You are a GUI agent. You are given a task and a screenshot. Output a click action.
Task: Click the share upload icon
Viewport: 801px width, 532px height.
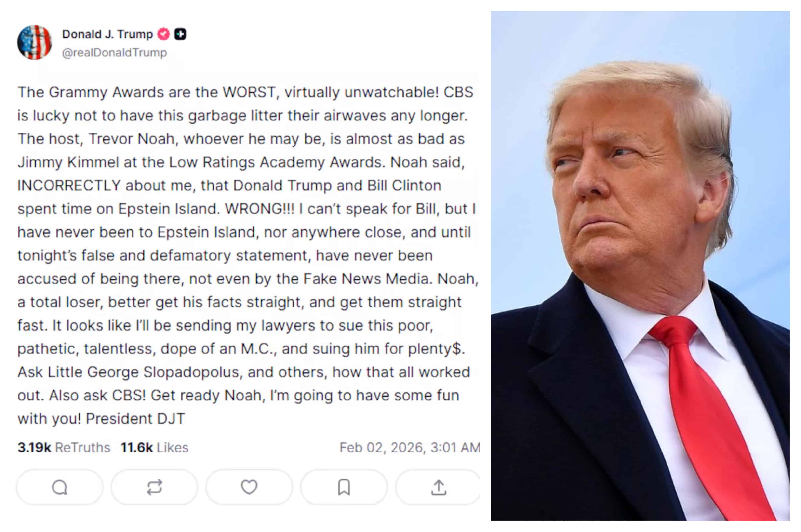coord(438,488)
